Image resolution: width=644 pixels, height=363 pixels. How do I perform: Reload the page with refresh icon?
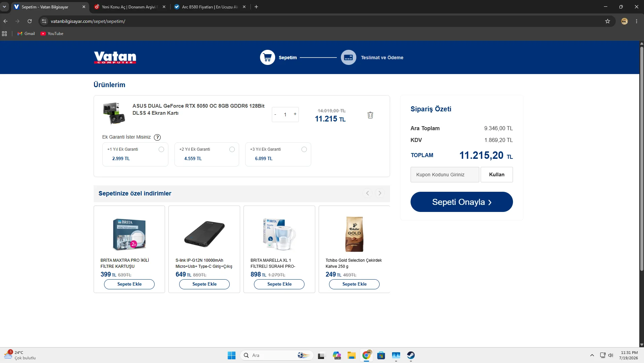pyautogui.click(x=30, y=21)
